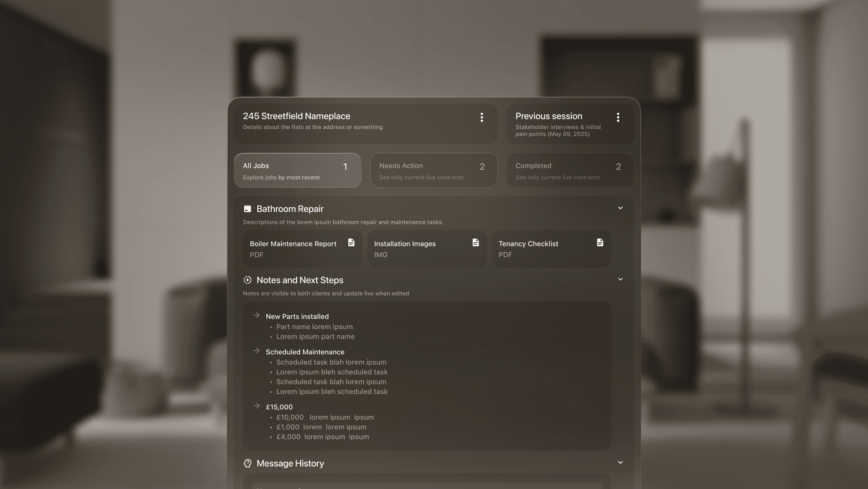Click the Tenancy Checklist document icon
The width and height of the screenshot is (868, 489).
600,242
